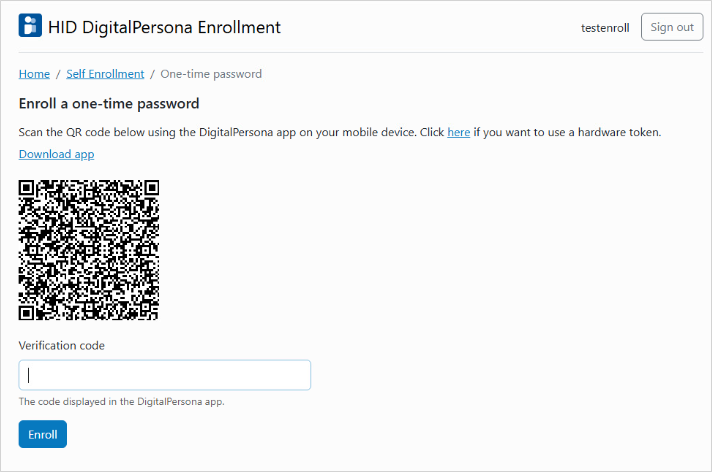Follow the 'here' hardware token link
This screenshot has height=472, width=712.
(x=458, y=132)
